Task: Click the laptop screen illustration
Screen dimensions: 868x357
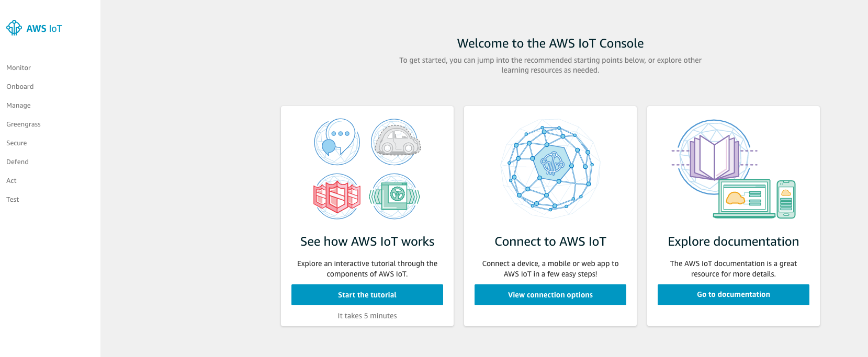Action: (745, 199)
